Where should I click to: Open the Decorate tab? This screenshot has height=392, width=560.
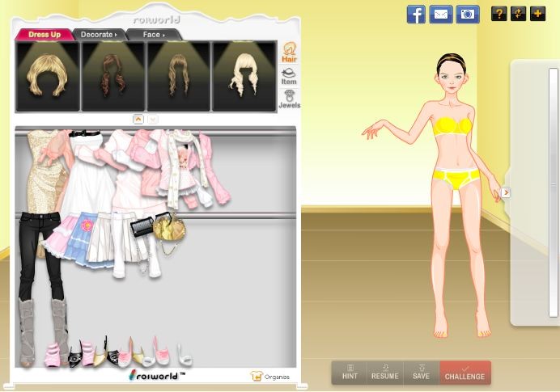click(x=98, y=35)
